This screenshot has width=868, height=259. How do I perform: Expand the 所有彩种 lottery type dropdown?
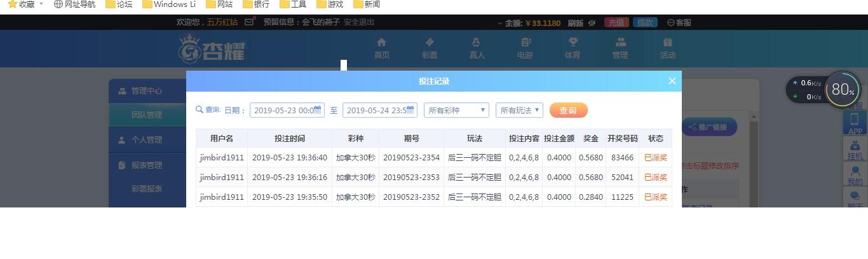coord(456,110)
